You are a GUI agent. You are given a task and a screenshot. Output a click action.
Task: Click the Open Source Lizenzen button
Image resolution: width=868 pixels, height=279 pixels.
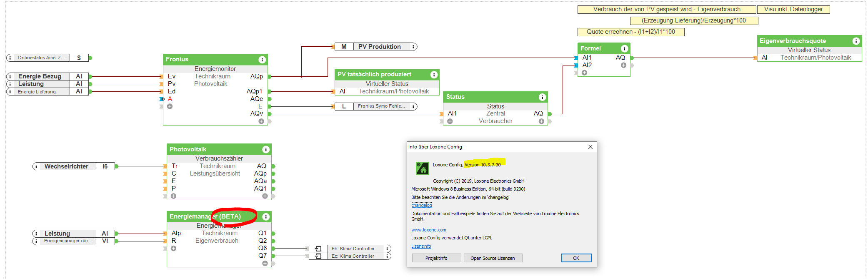click(493, 258)
